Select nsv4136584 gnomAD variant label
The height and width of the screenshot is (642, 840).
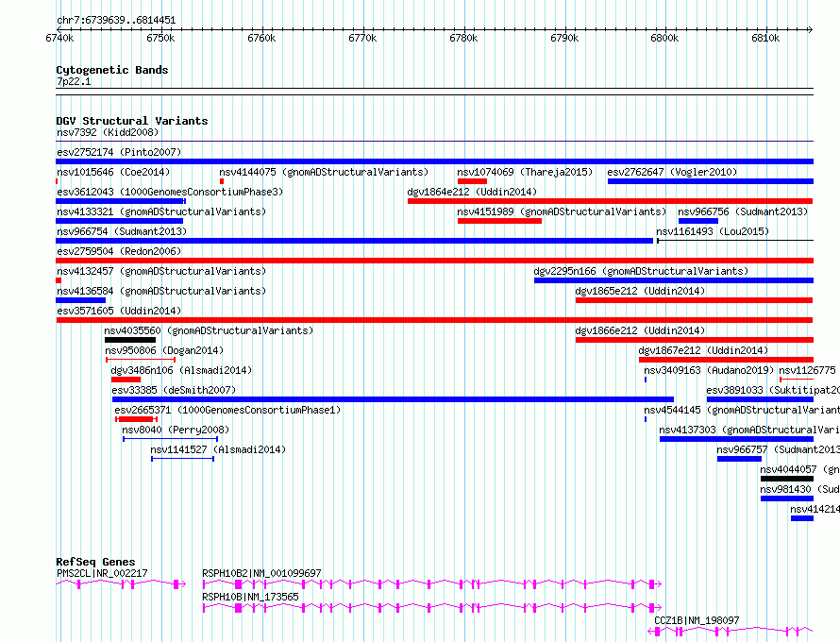pos(161,291)
